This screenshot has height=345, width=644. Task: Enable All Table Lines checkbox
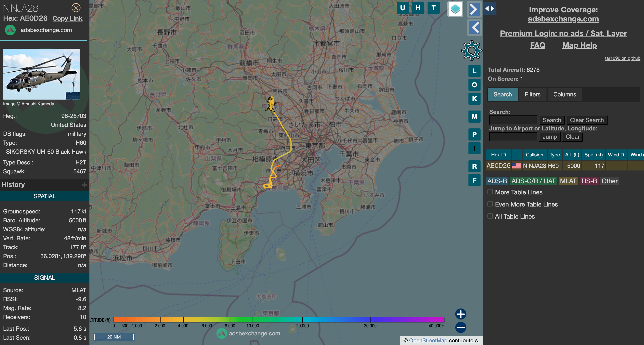tap(490, 216)
